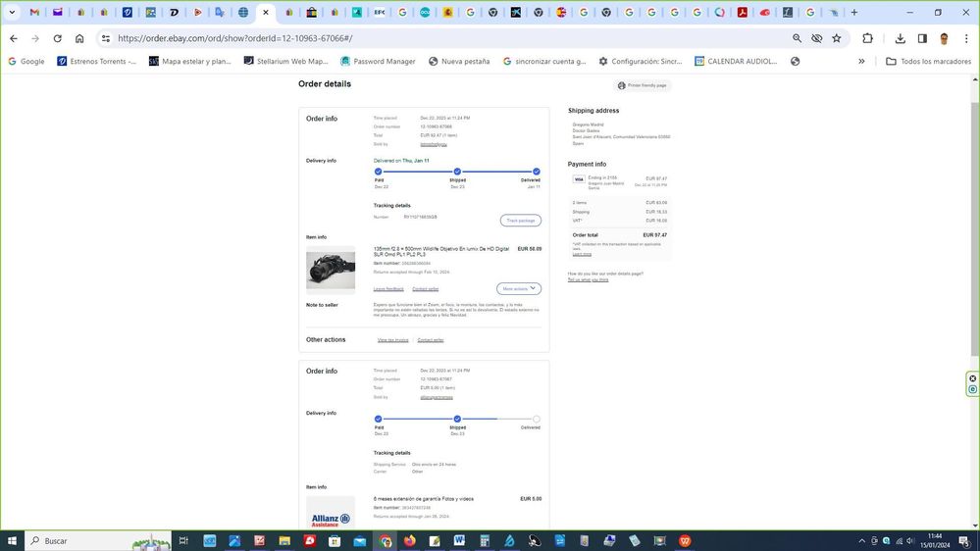Click Contact seller under Other actions
This screenshot has height=551, width=980.
[430, 340]
